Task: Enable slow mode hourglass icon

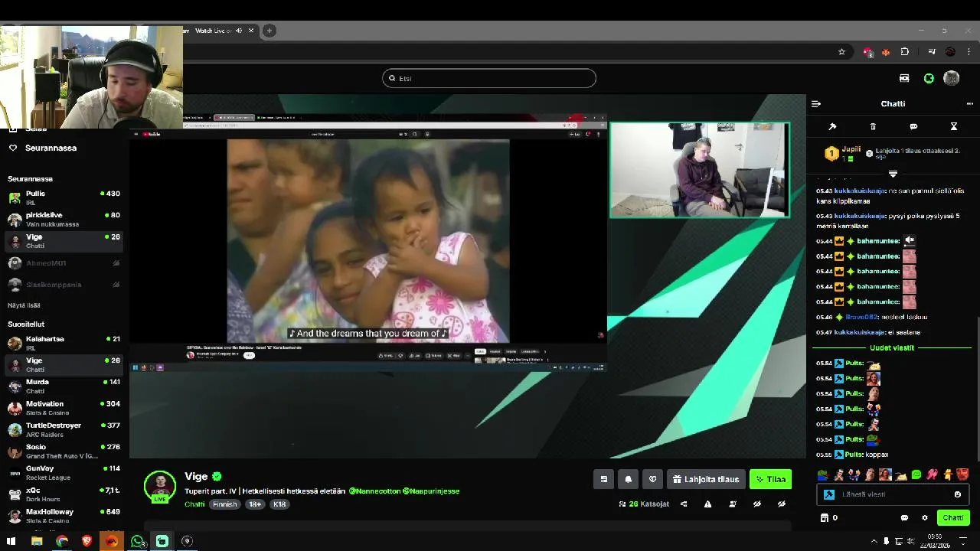Action: pyautogui.click(x=954, y=126)
